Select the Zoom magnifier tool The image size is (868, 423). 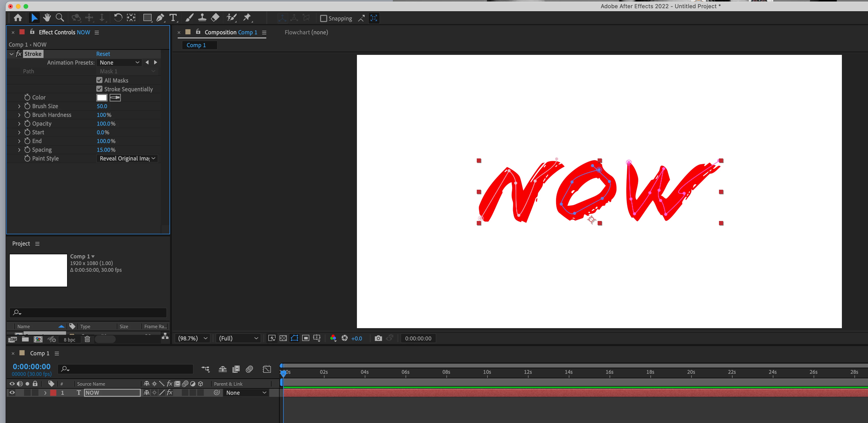click(x=60, y=17)
